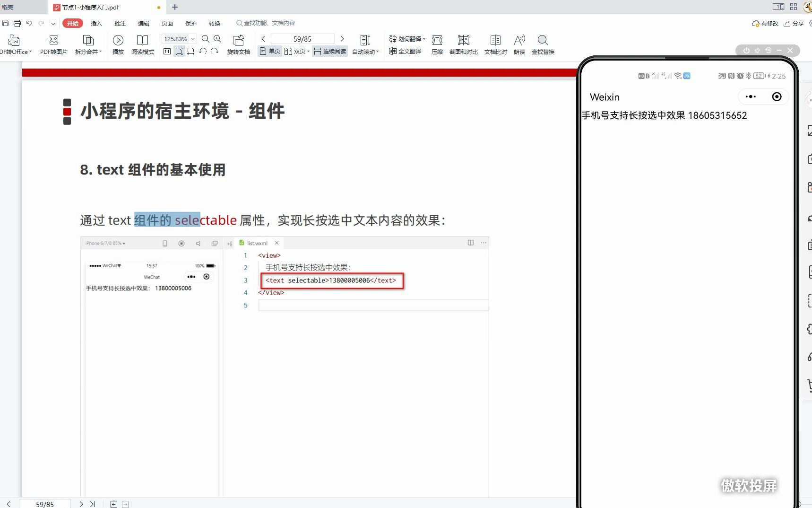Expand the 双页 layout options arrow
The height and width of the screenshot is (508, 812).
tap(308, 51)
